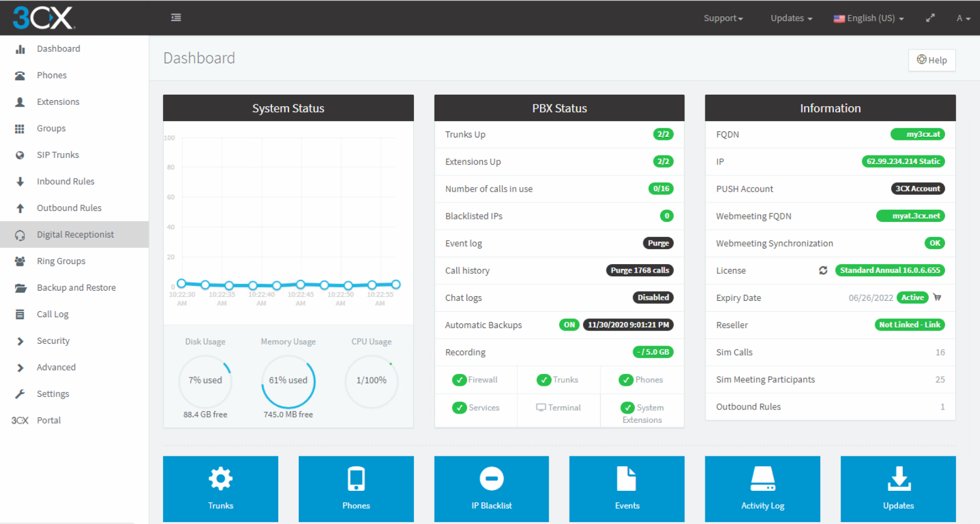Image resolution: width=980 pixels, height=524 pixels.
Task: Click the 62.99.234.214 Static IP badge
Action: [x=903, y=162]
